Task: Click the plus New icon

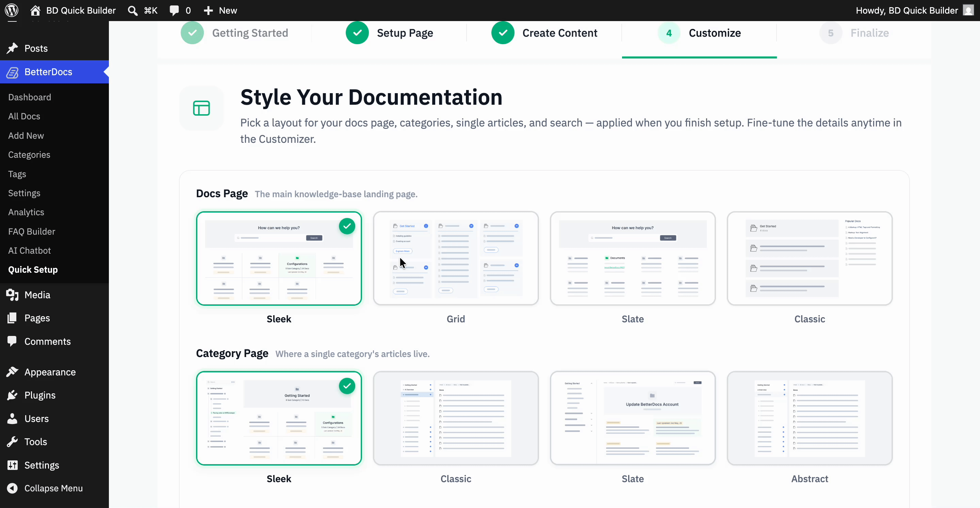Action: 208,11
